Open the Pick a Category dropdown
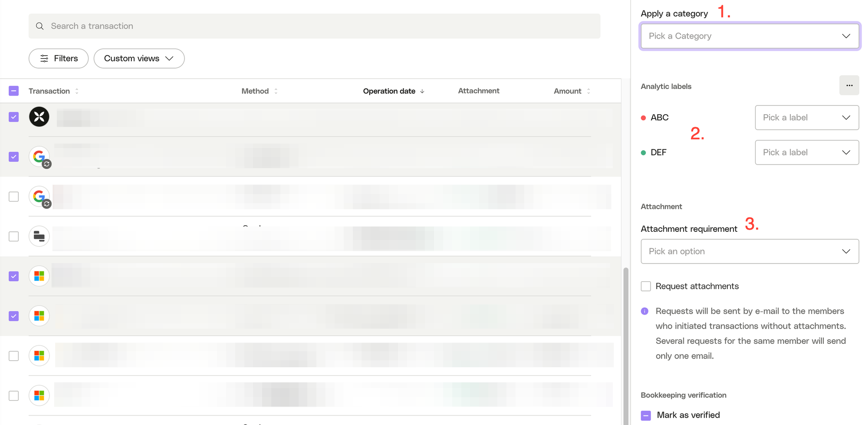 [750, 36]
